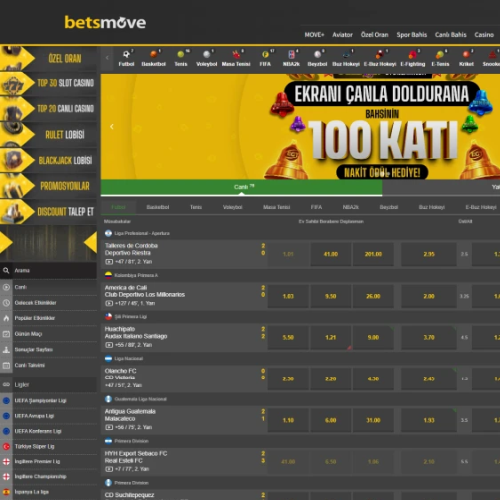
Task: Click the previous banner slide arrow
Action: [x=112, y=127]
